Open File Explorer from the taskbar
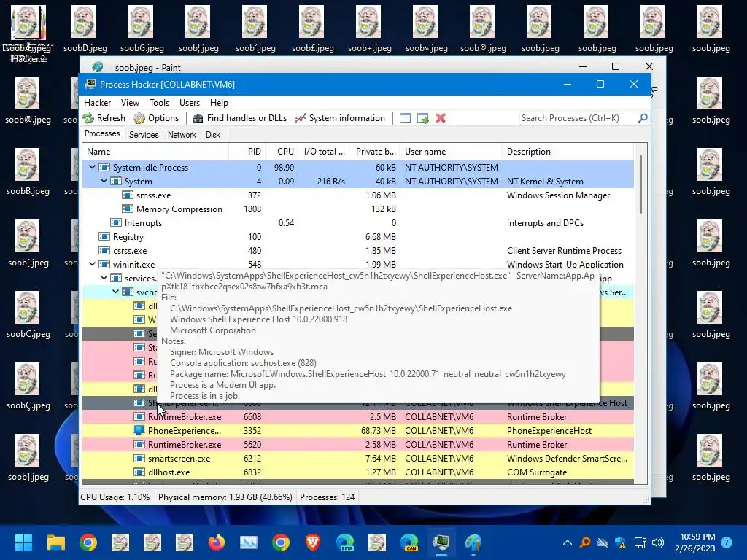The image size is (747, 560). [55, 542]
